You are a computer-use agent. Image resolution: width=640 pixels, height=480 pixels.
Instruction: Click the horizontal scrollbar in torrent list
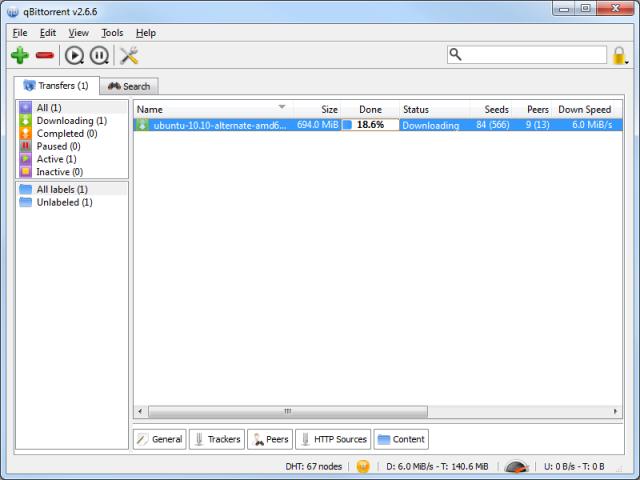tap(287, 411)
